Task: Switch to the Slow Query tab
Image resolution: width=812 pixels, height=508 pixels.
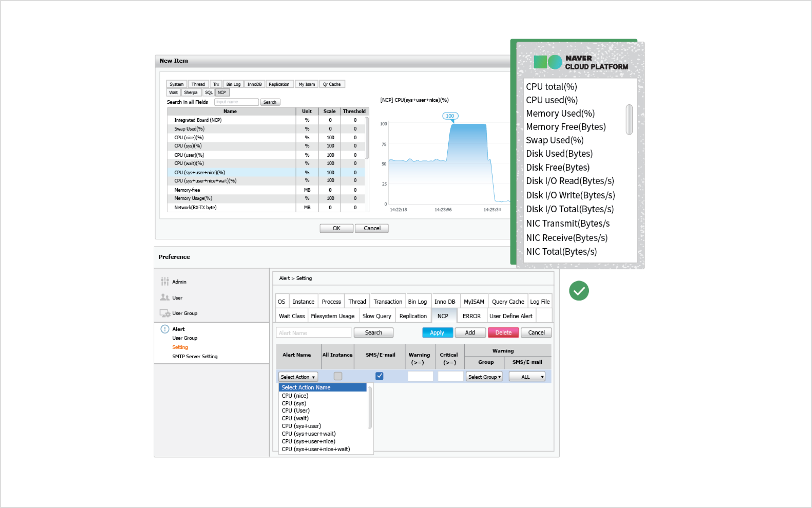Action: (x=377, y=316)
